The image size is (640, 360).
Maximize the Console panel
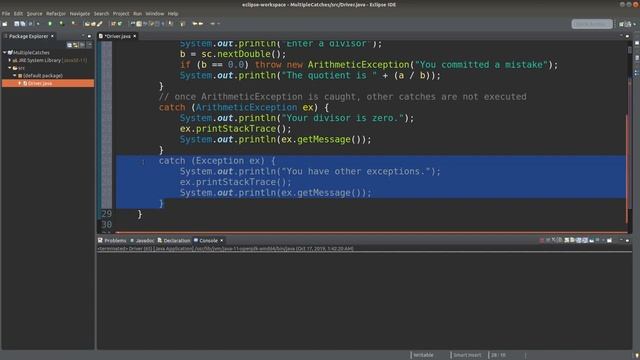point(627,240)
